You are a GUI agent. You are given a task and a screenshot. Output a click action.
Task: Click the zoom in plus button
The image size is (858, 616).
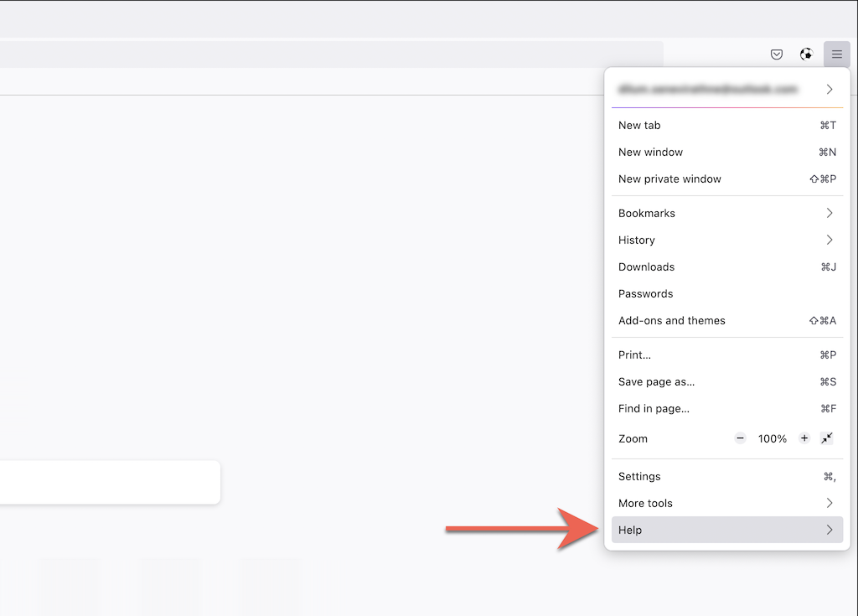pyautogui.click(x=804, y=438)
